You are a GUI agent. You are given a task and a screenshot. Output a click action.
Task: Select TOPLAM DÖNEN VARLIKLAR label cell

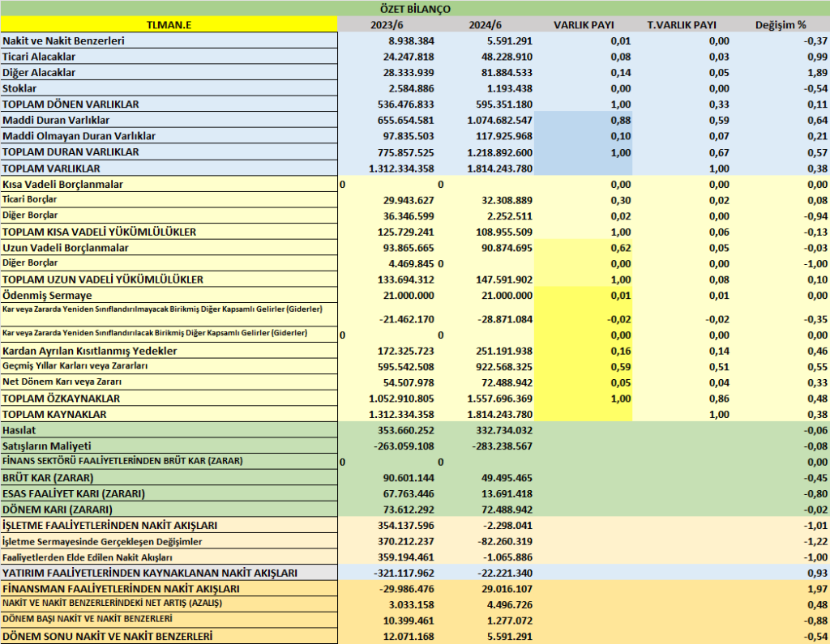[169, 104]
